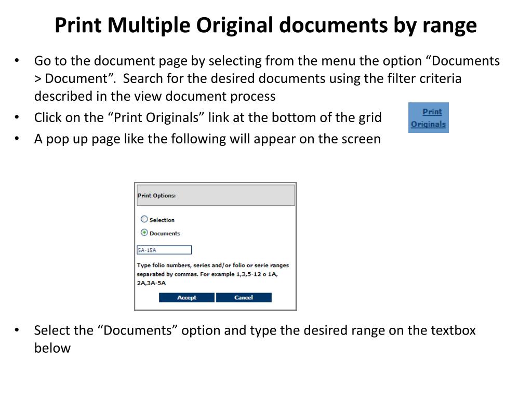Click the Accept button
The image size is (532, 399).
[x=187, y=298]
